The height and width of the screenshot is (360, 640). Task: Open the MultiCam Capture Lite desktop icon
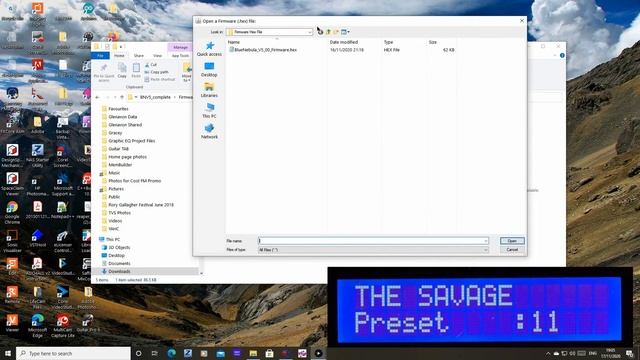point(62,326)
